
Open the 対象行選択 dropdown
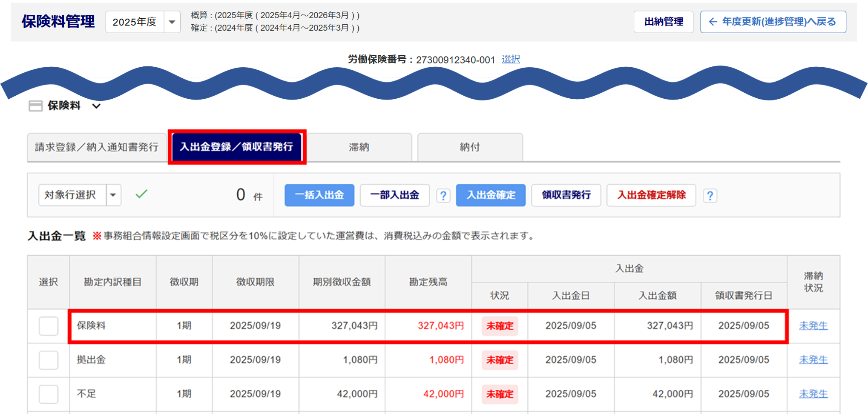[x=113, y=195]
